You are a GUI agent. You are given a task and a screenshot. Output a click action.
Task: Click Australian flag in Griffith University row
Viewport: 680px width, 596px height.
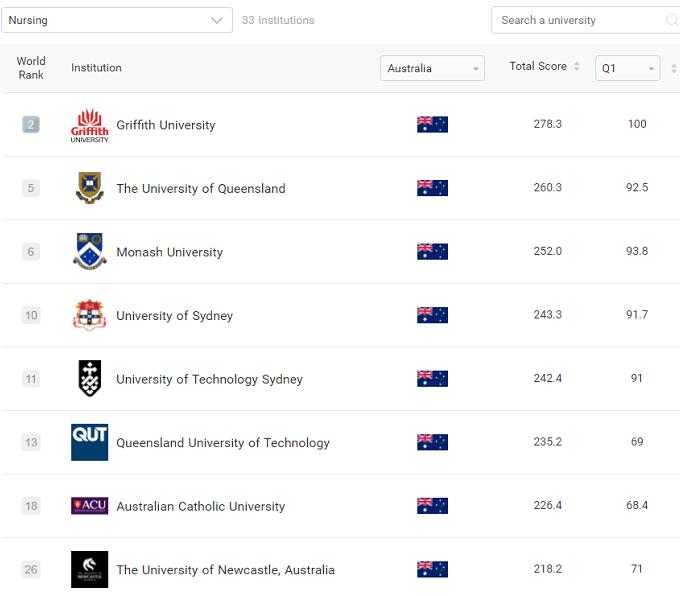pos(432,125)
